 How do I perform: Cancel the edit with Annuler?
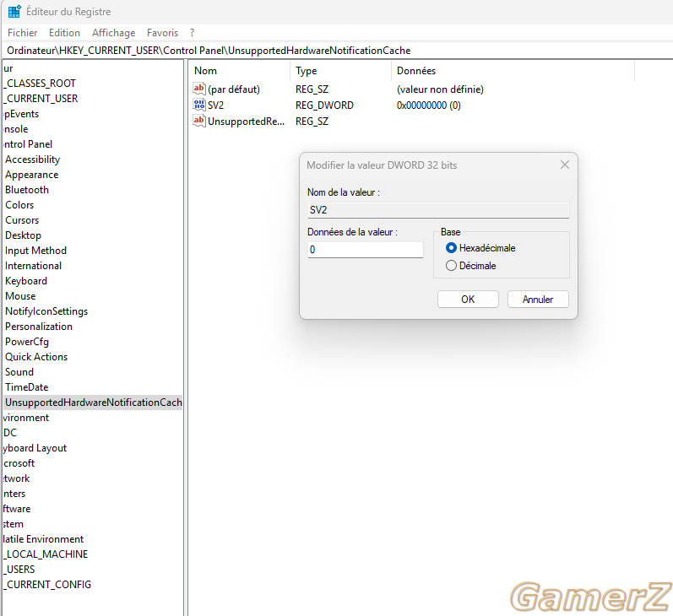click(x=538, y=299)
